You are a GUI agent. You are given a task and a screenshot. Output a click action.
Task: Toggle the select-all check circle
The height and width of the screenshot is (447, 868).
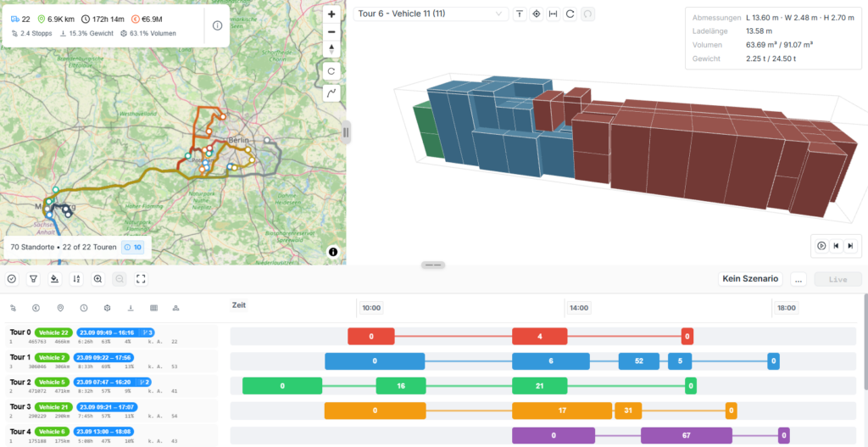coord(12,279)
